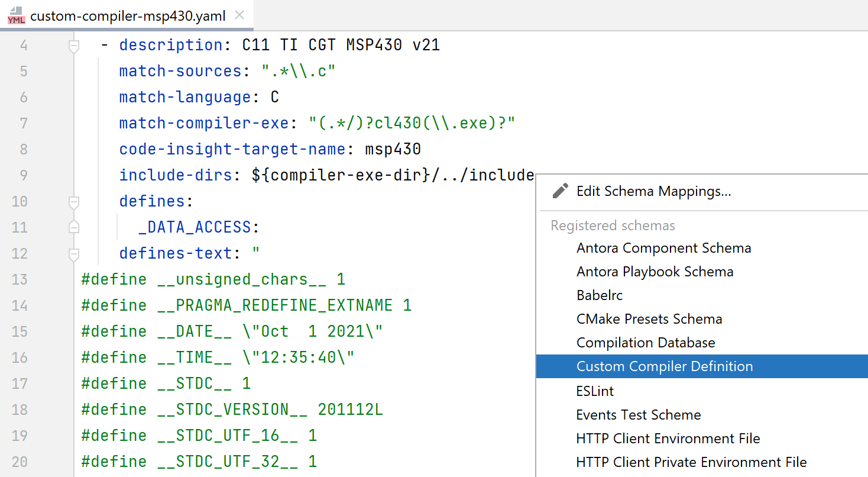Select the Babelrc schema
This screenshot has width=868, height=477.
click(599, 295)
